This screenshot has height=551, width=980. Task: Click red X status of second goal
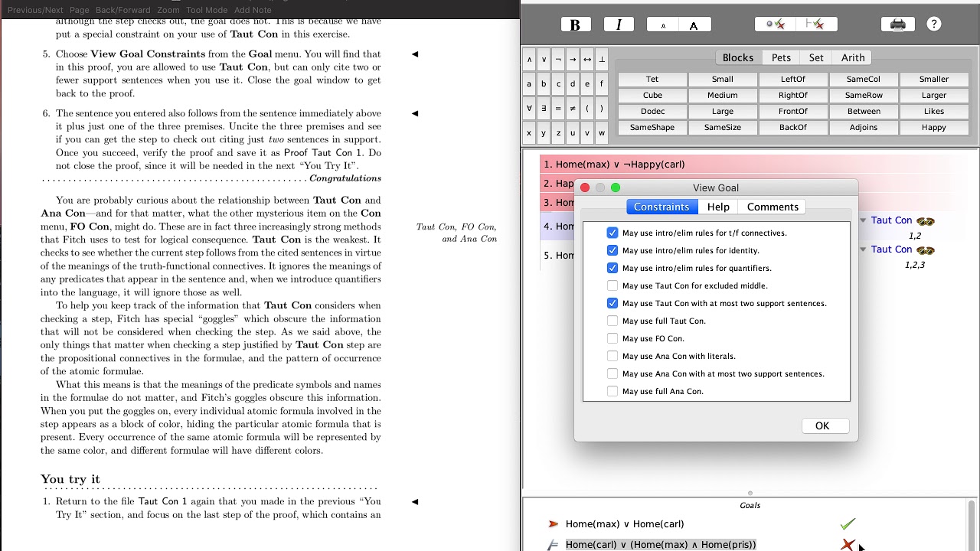[847, 545]
